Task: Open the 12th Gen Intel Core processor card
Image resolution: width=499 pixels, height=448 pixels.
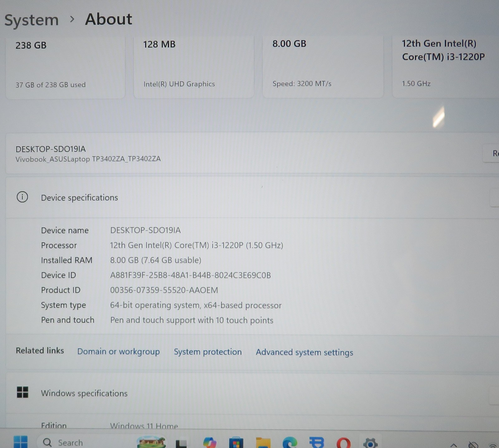Action: 445,66
